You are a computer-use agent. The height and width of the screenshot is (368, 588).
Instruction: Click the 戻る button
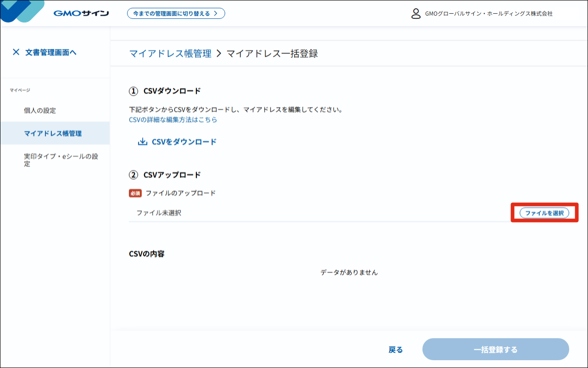[395, 350]
